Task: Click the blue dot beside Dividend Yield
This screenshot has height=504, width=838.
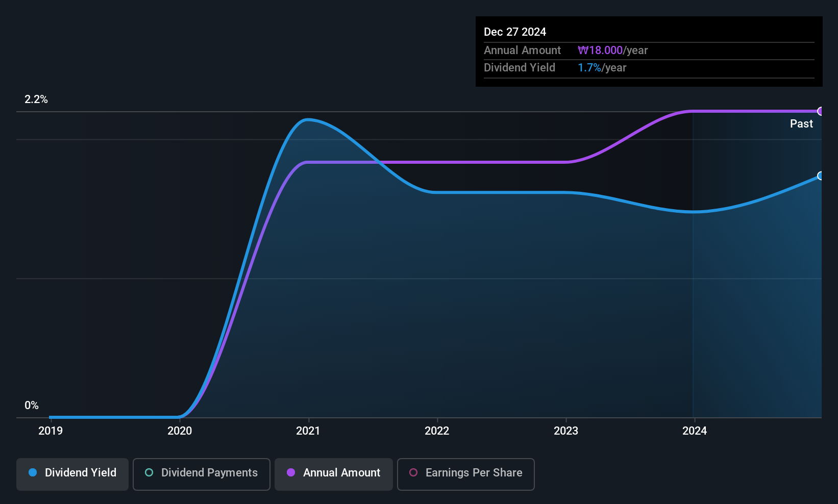Action: pos(33,472)
